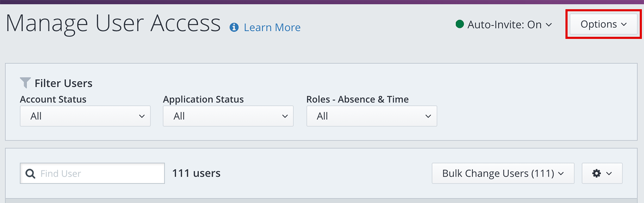Click the green Auto-Invite status dot
644x203 pixels.
[x=460, y=24]
